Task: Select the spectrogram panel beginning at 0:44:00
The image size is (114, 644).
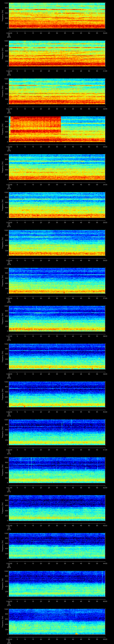Action: tap(57, 584)
